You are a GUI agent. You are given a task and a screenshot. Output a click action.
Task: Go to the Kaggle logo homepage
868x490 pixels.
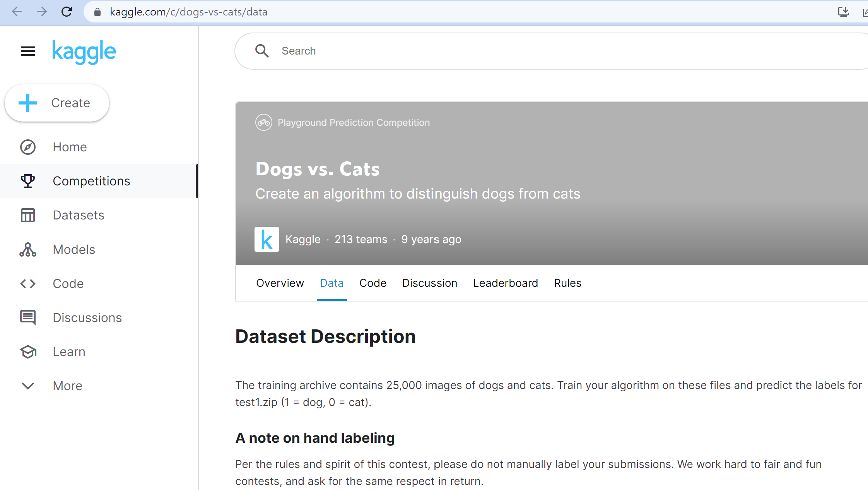84,52
